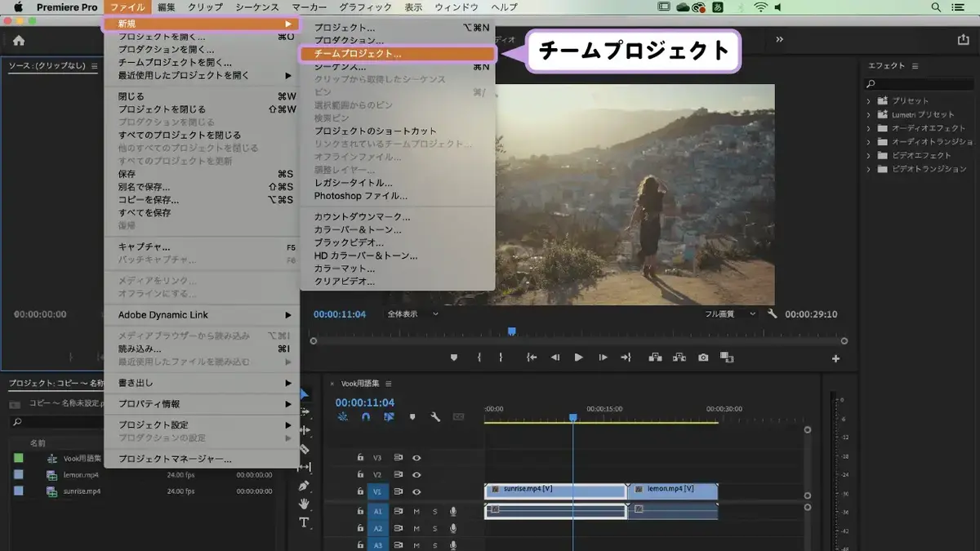980x551 pixels.
Task: Select the Hand tool
Action: pyautogui.click(x=305, y=504)
